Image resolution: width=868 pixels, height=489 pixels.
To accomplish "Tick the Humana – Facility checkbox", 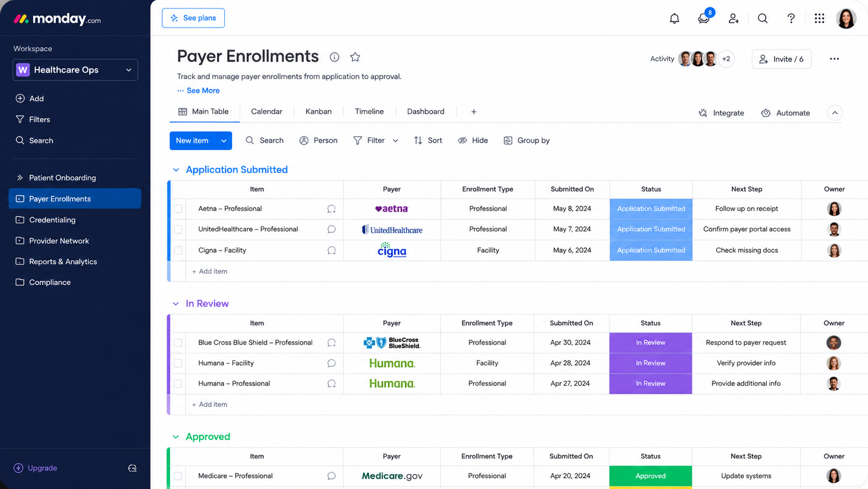I will [178, 363].
